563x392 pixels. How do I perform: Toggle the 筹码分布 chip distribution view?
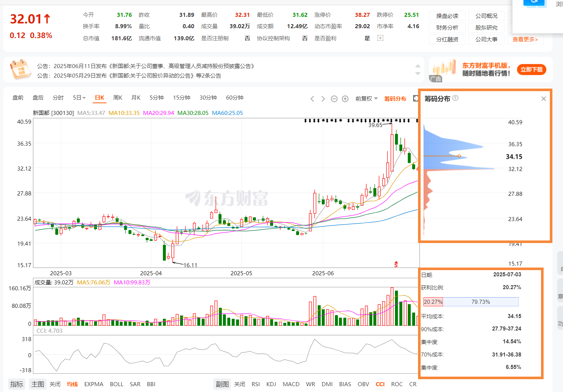click(395, 99)
